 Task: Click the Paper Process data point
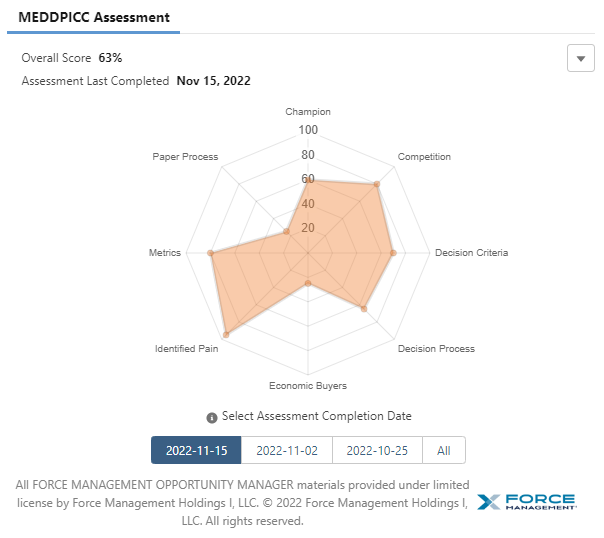(287, 231)
